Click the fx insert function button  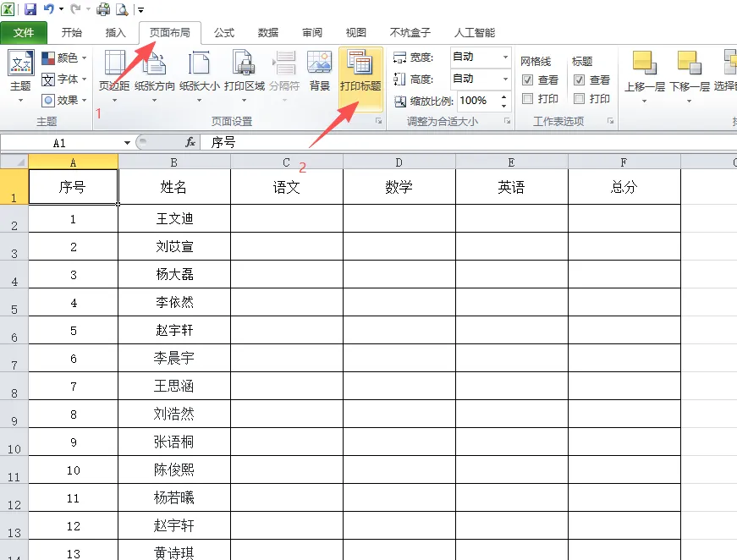[x=190, y=142]
